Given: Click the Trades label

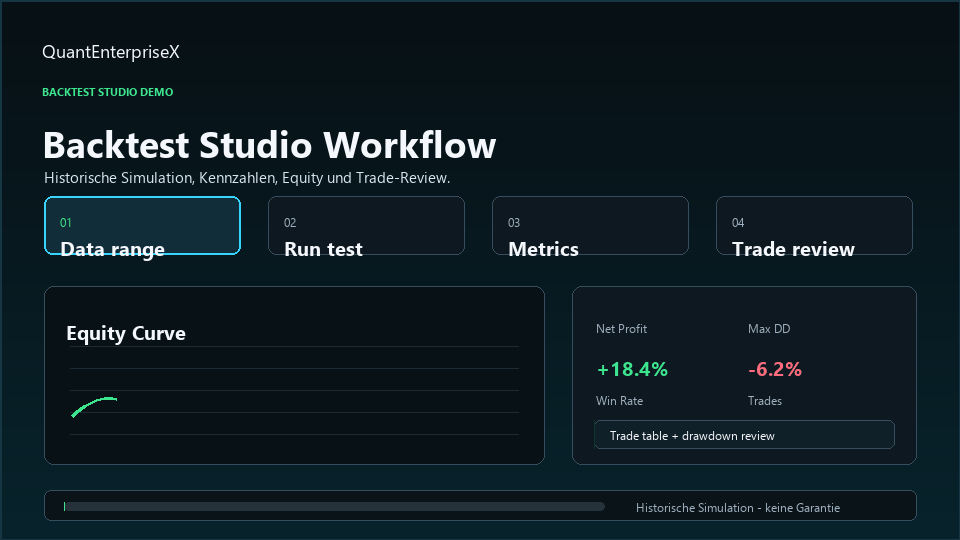Looking at the screenshot, I should point(765,401).
